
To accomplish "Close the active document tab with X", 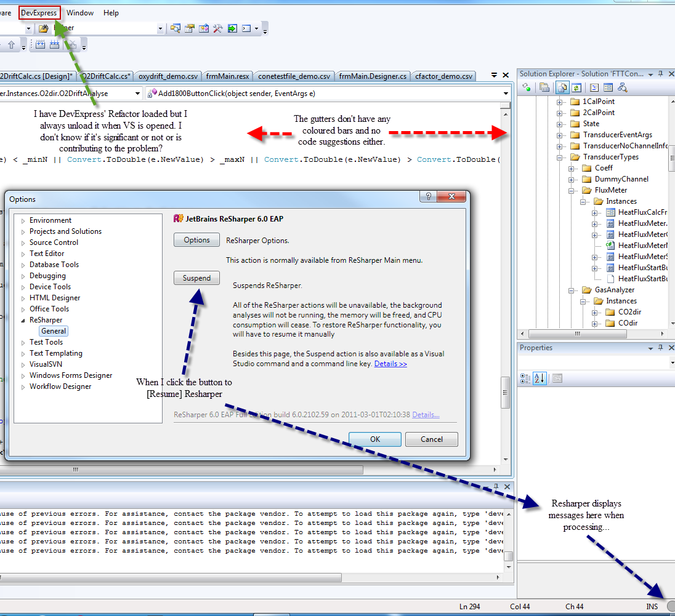I will pos(506,75).
